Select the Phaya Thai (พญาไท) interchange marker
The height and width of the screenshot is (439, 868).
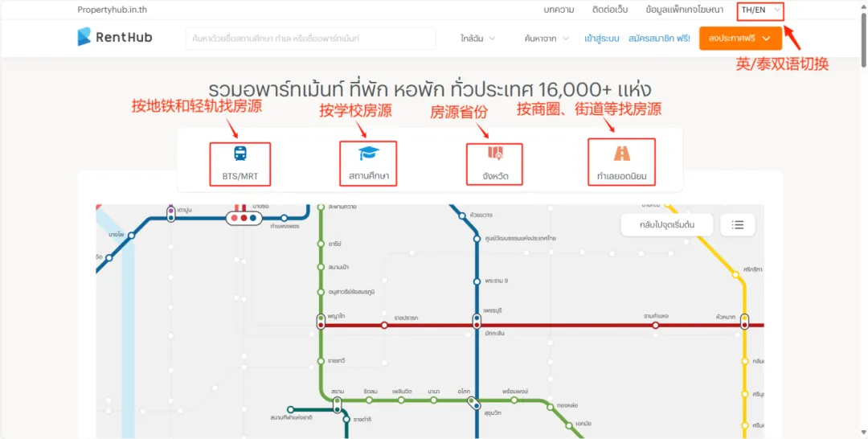point(321,321)
